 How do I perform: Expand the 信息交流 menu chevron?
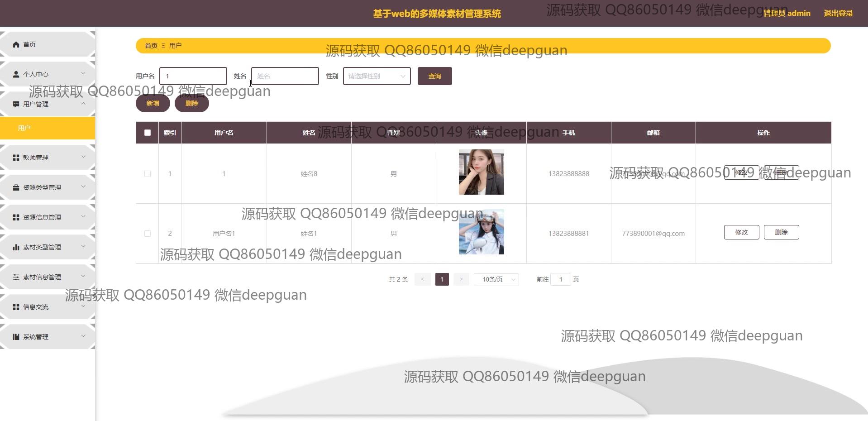(83, 306)
